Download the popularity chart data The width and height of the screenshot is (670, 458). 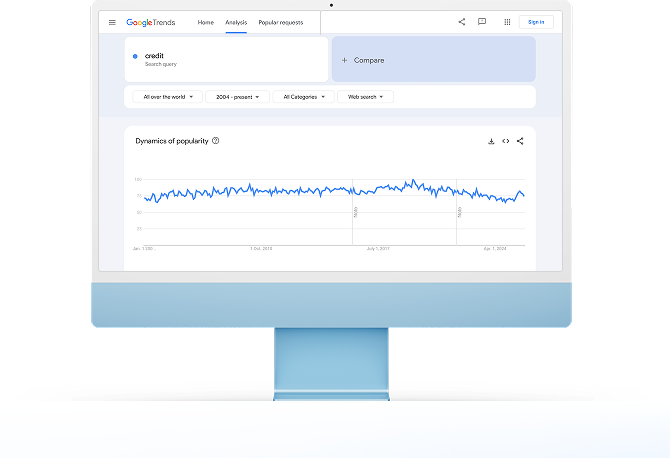491,141
